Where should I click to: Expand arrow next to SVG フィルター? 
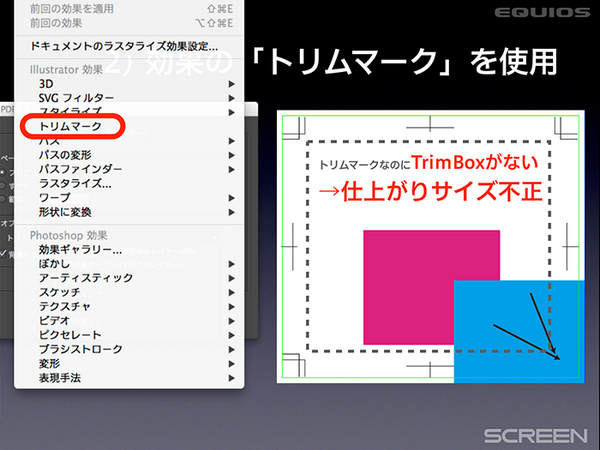232,98
